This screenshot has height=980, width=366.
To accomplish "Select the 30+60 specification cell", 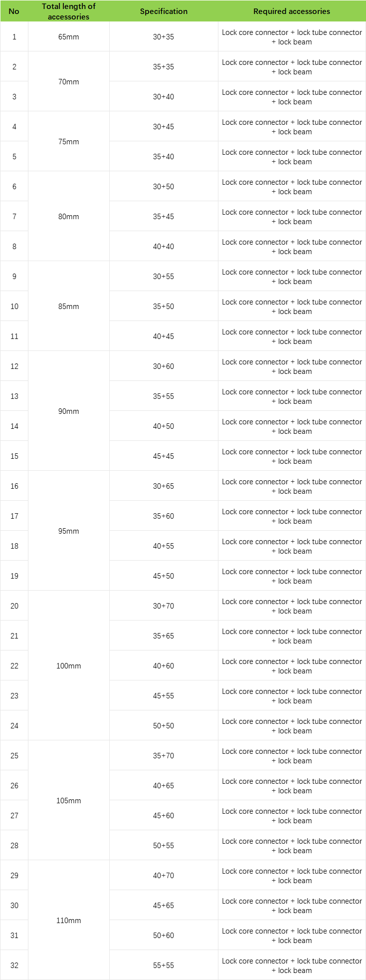I will pos(164,366).
